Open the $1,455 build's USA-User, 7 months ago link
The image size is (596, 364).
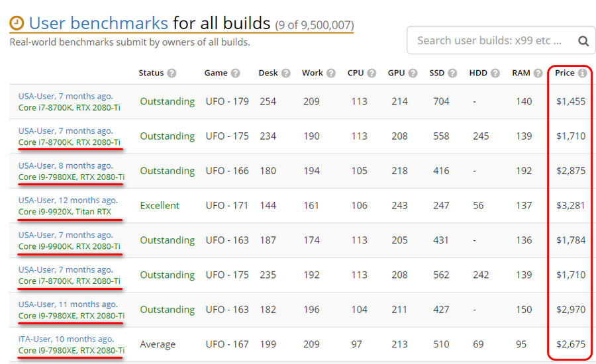click(x=66, y=96)
